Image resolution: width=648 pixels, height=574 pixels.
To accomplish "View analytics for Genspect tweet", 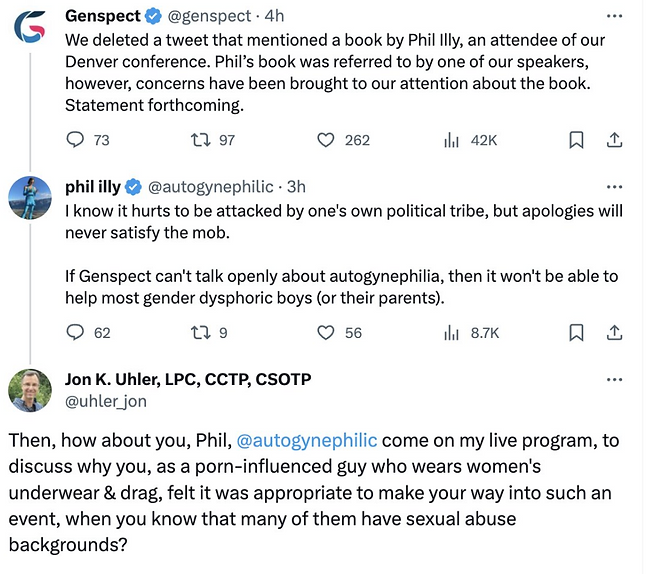I will click(450, 141).
